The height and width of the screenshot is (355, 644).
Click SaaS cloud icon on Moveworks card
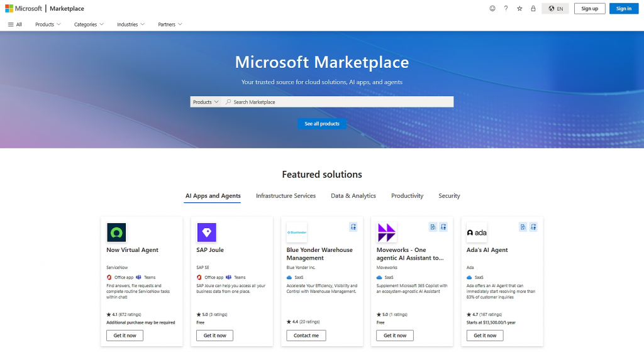[x=379, y=278]
